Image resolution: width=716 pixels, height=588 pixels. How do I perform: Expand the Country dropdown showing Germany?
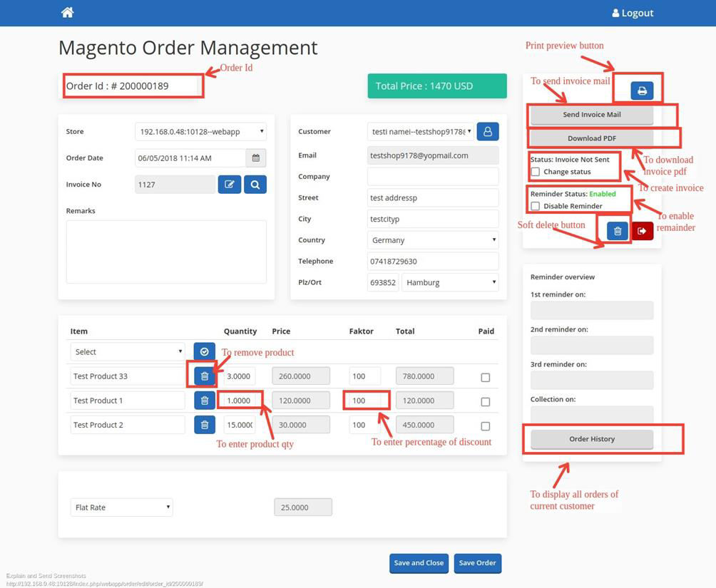[x=433, y=240]
